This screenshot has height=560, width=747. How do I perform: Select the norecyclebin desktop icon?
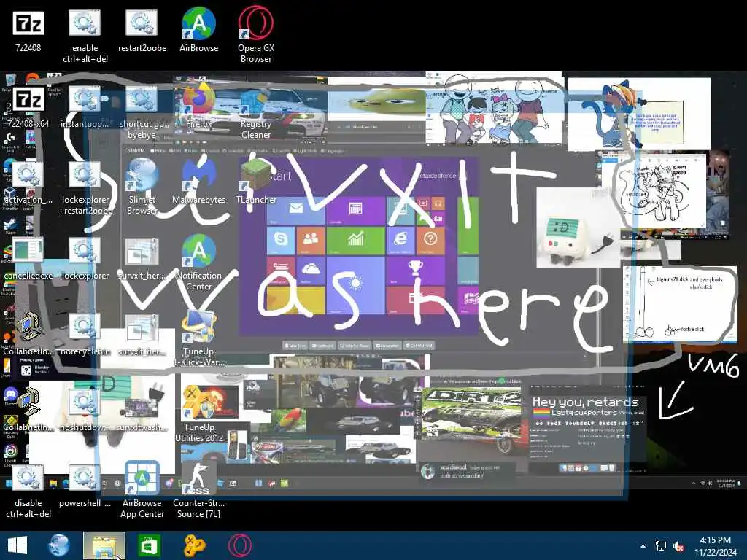[x=85, y=334]
